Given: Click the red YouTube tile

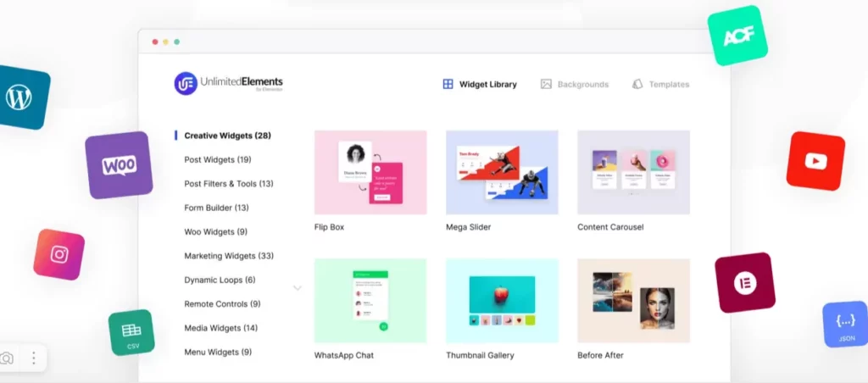Looking at the screenshot, I should point(815,161).
